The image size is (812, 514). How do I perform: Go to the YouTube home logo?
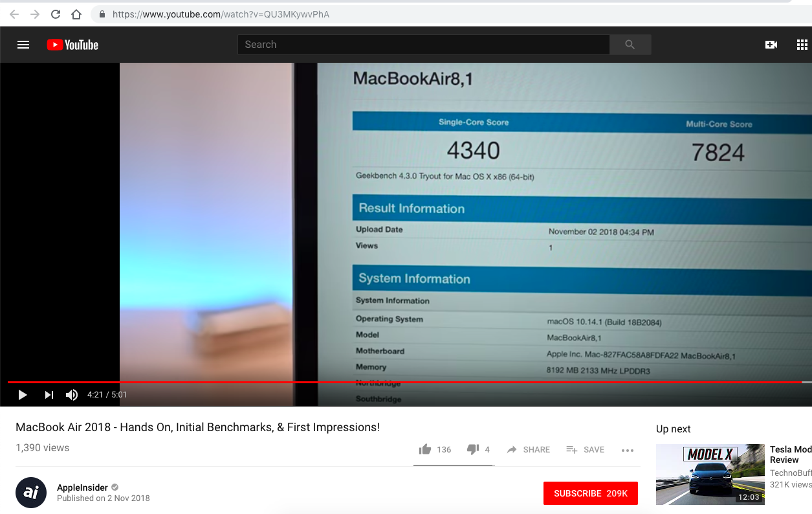(x=72, y=45)
